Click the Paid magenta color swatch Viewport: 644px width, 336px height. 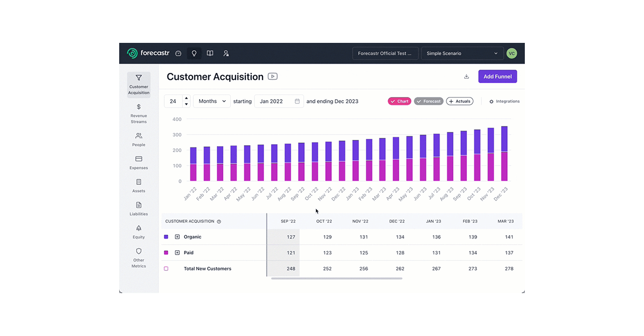(x=166, y=252)
